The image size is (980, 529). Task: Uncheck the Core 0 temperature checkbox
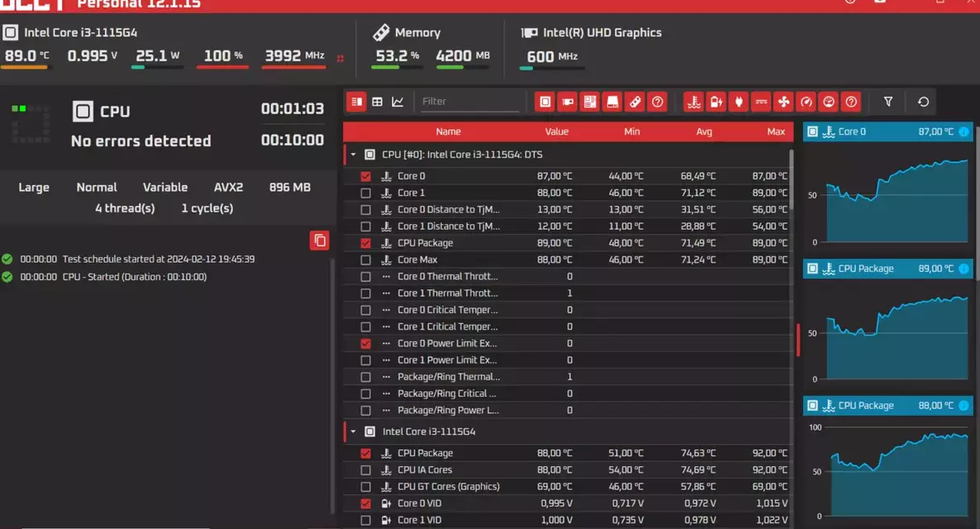(x=365, y=176)
